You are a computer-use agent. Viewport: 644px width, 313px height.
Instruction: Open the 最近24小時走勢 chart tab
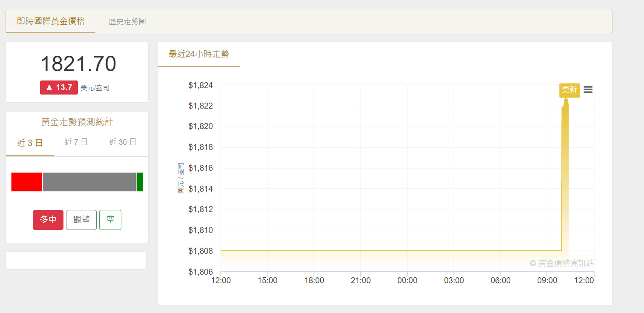pos(198,54)
